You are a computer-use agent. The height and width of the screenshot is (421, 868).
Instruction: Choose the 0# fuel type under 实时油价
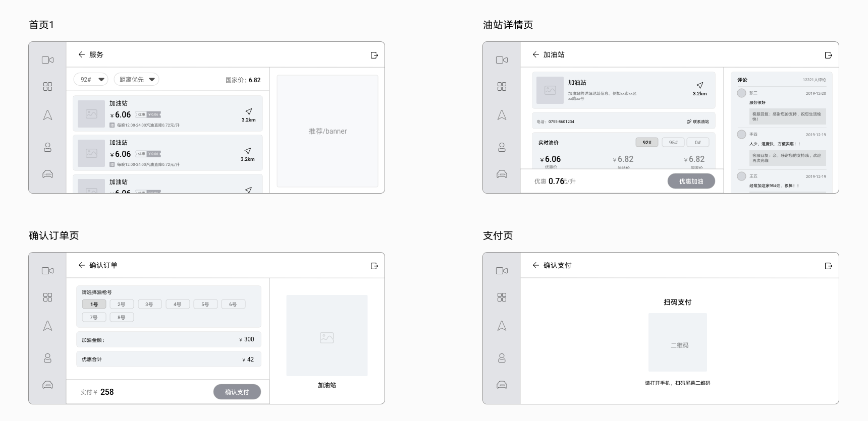click(697, 143)
